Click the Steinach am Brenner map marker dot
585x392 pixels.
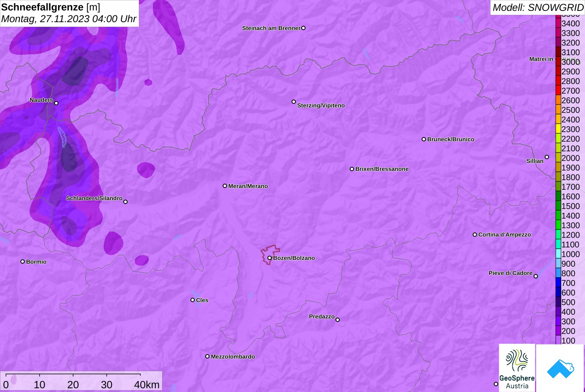click(x=303, y=28)
